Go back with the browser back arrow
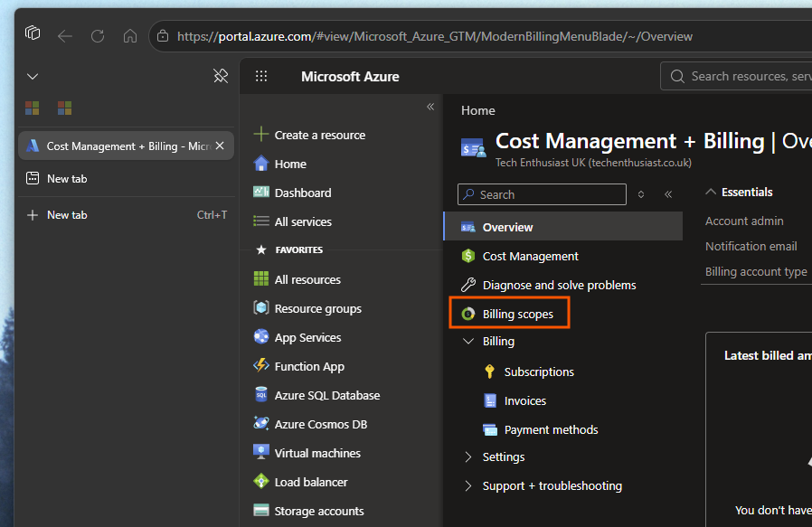 coord(65,36)
